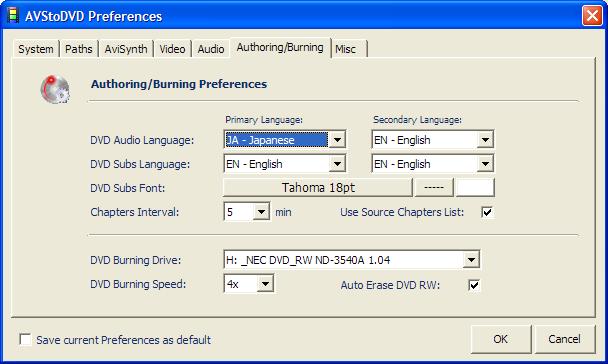
Task: Click the disc with gear preferences icon
Action: [x=55, y=90]
